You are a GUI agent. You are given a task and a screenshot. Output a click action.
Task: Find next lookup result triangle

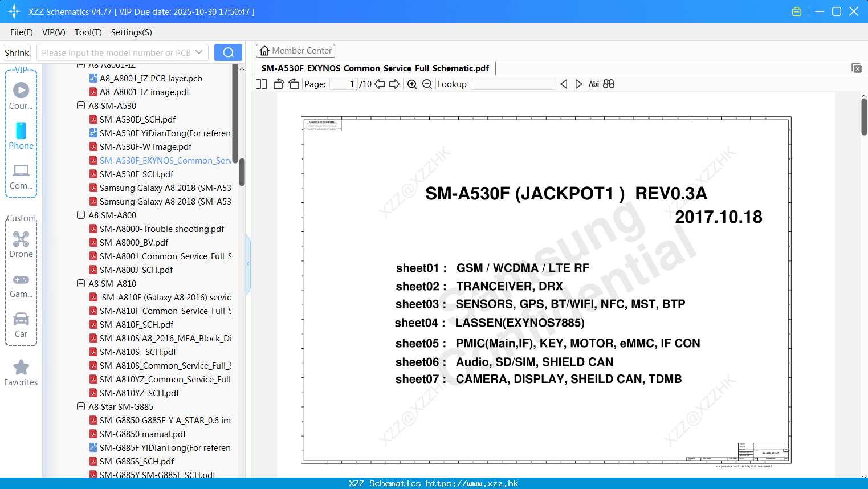point(578,84)
